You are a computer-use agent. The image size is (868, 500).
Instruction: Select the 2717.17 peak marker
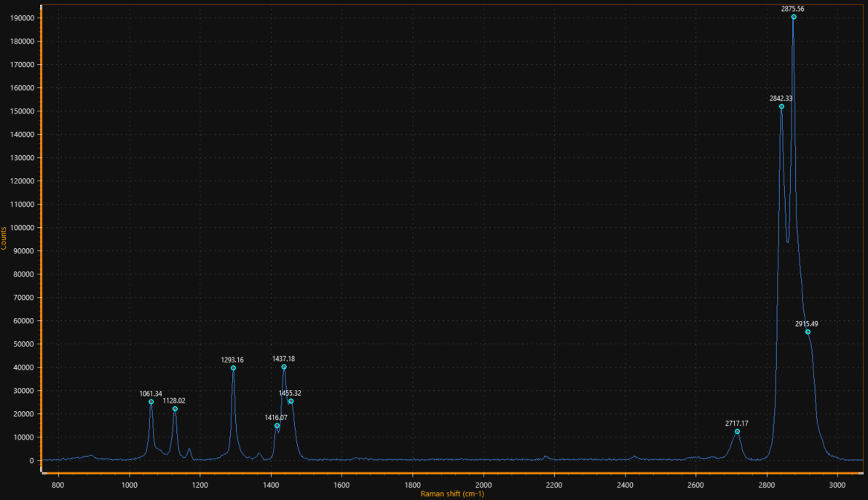click(737, 431)
